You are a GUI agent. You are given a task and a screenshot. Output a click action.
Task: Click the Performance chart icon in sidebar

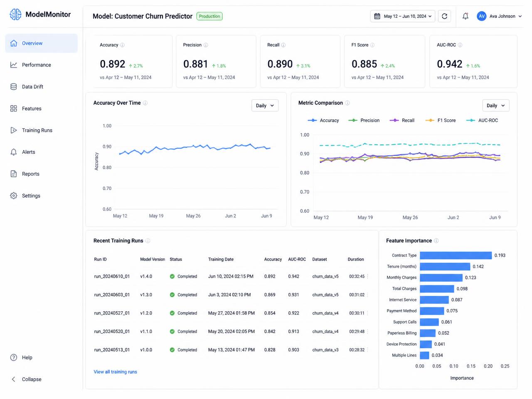tap(14, 65)
